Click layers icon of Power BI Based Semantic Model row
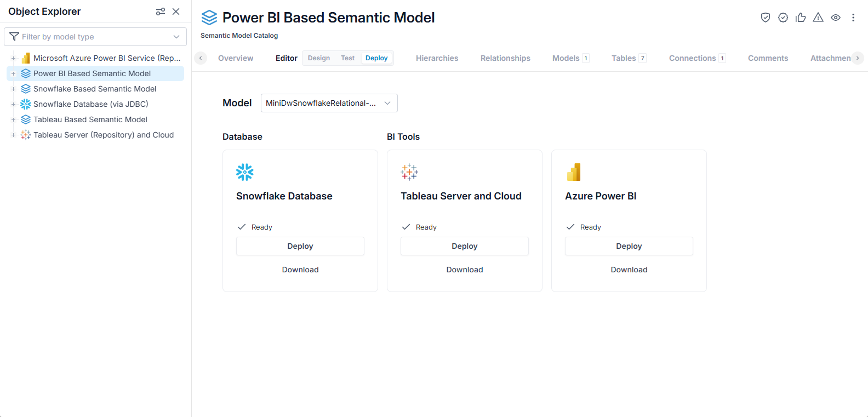This screenshot has width=868, height=417. [x=26, y=73]
